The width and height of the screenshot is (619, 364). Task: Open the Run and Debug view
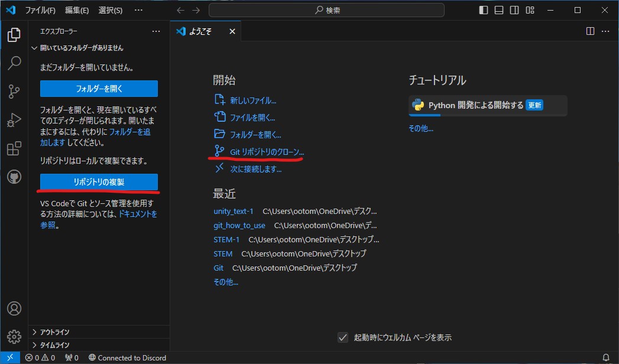(14, 120)
